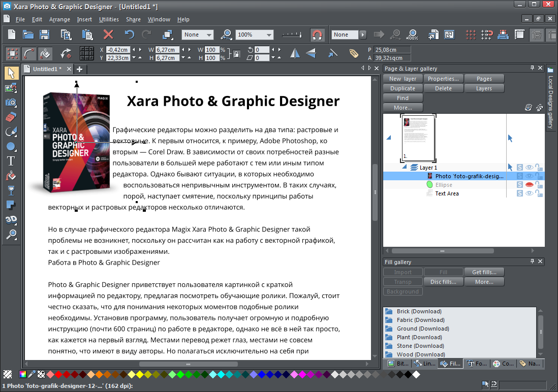Select the Fill tool bucket
This screenshot has height=392, width=558.
11,176
